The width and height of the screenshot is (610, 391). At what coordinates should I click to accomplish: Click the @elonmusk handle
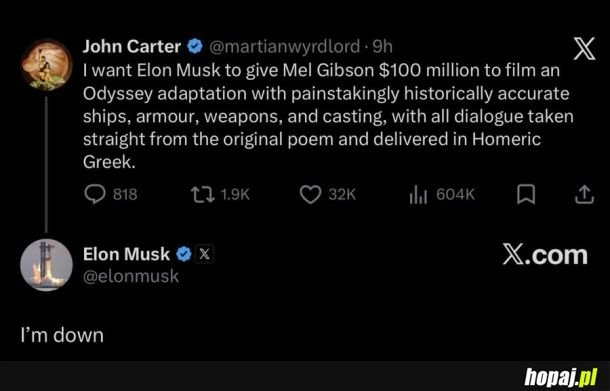click(131, 277)
